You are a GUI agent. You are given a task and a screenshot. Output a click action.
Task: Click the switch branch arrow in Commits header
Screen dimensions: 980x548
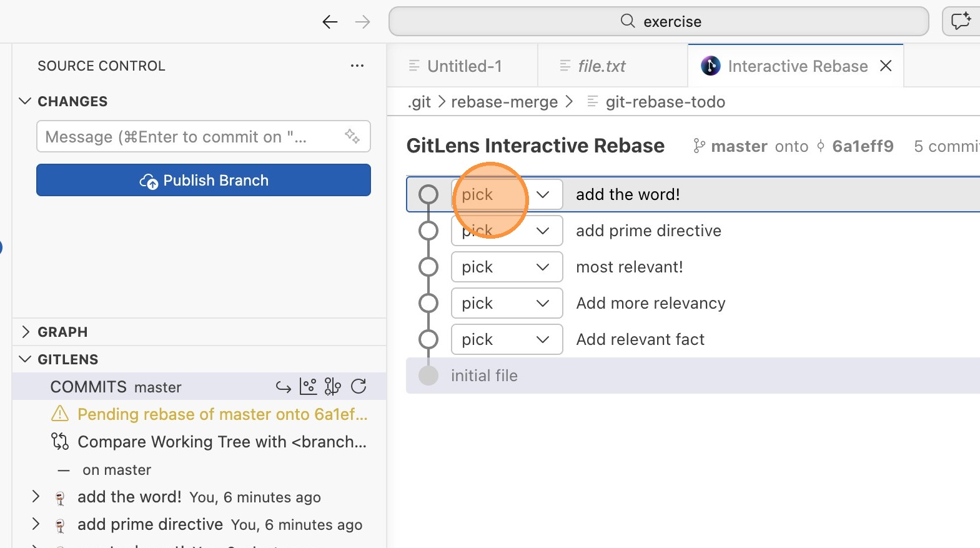[x=283, y=387]
